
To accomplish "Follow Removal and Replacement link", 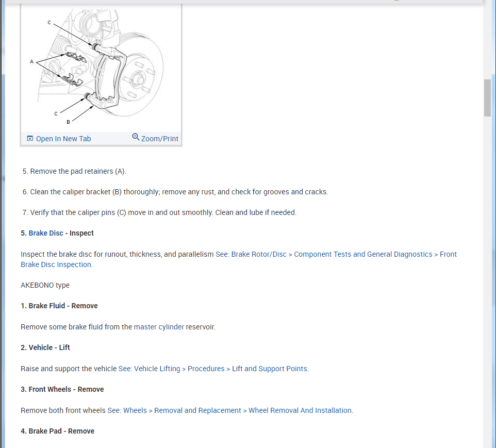I will pyautogui.click(x=197, y=410).
